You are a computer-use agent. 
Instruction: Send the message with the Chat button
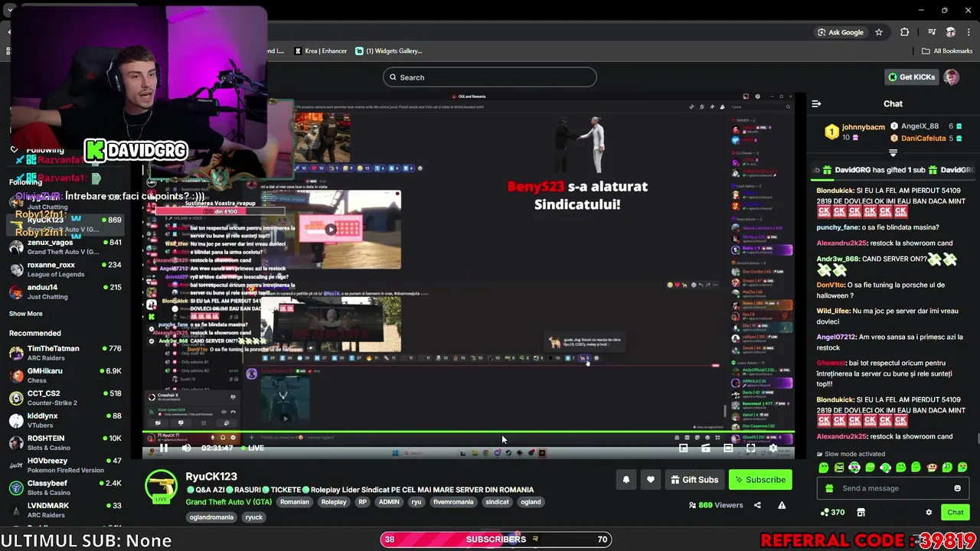click(x=955, y=512)
